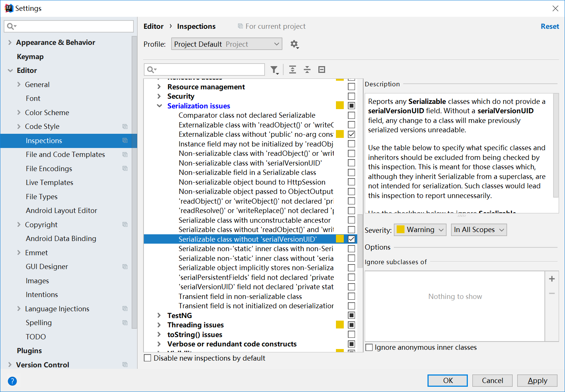565x392 pixels.
Task: Click the search magnifier in the inspections search
Action: [151, 70]
